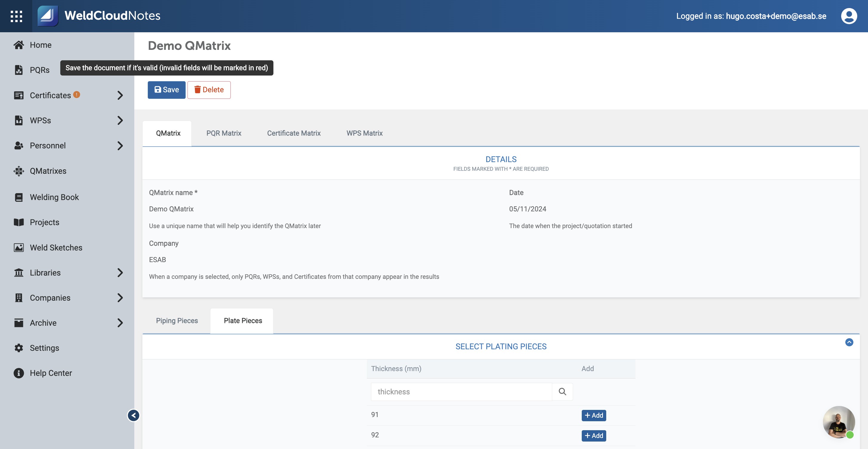The width and height of the screenshot is (868, 449).
Task: Click the Projects open-book icon
Action: coord(19,222)
